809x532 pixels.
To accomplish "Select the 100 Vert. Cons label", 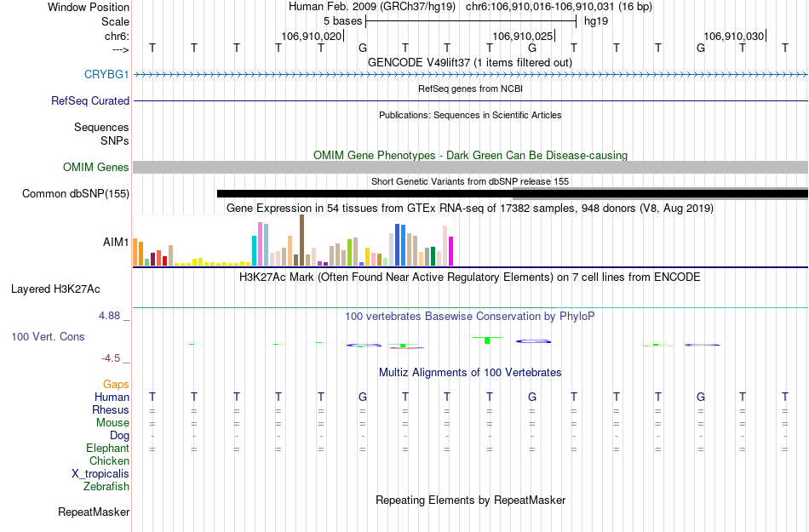I will [x=48, y=336].
